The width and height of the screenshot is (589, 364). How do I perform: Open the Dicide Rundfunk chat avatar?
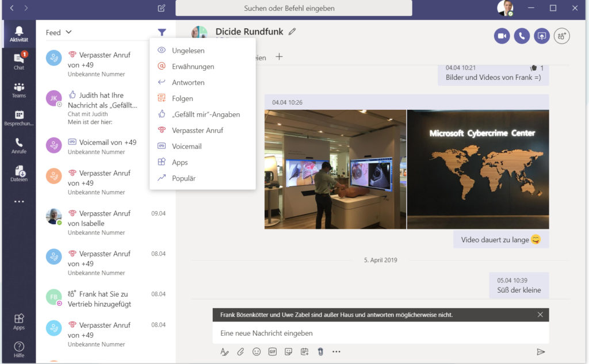click(200, 32)
